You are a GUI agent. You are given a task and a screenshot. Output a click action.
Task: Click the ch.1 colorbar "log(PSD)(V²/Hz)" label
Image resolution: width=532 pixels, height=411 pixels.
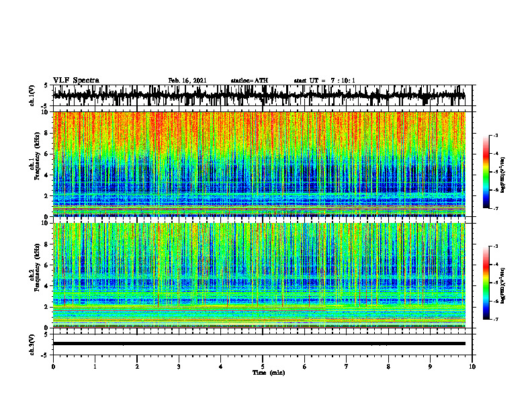503,175
